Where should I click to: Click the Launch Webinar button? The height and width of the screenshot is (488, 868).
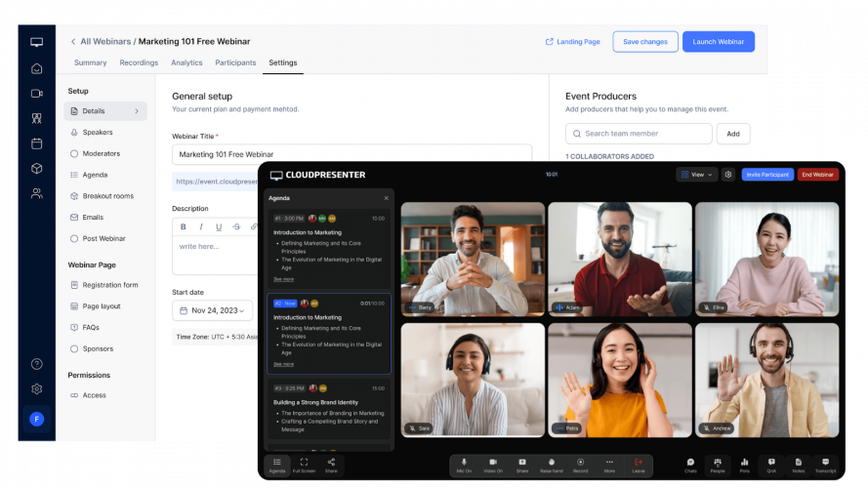click(718, 42)
